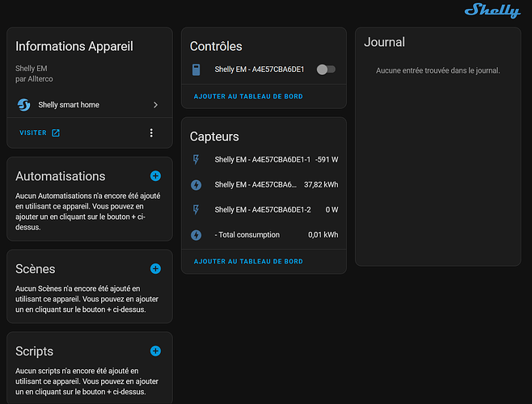
Task: Click the Shelly smart home integration icon
Action: coord(24,105)
